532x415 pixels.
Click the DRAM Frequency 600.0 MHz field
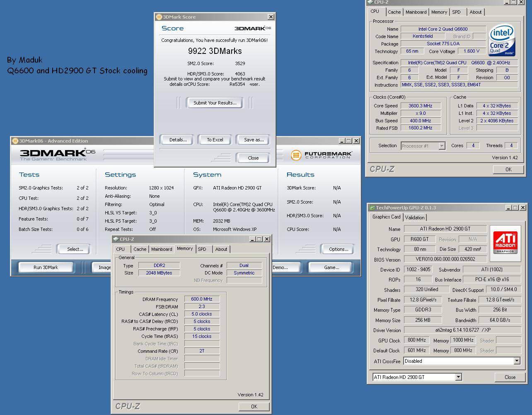pyautogui.click(x=202, y=299)
